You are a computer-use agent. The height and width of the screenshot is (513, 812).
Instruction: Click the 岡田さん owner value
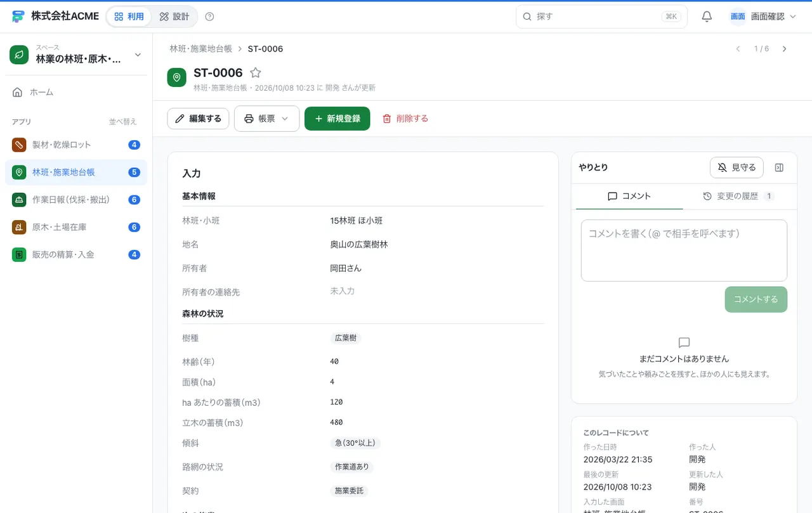click(x=346, y=268)
